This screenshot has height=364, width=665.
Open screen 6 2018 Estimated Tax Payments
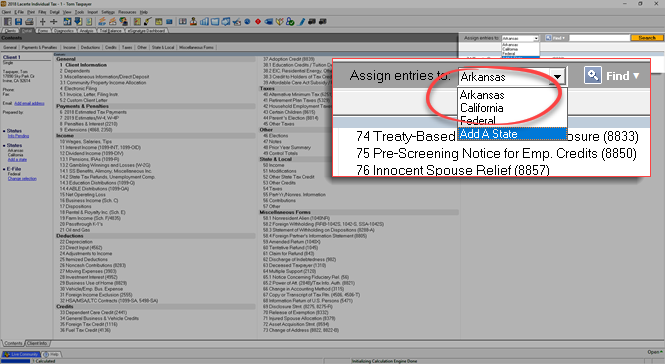click(93, 112)
